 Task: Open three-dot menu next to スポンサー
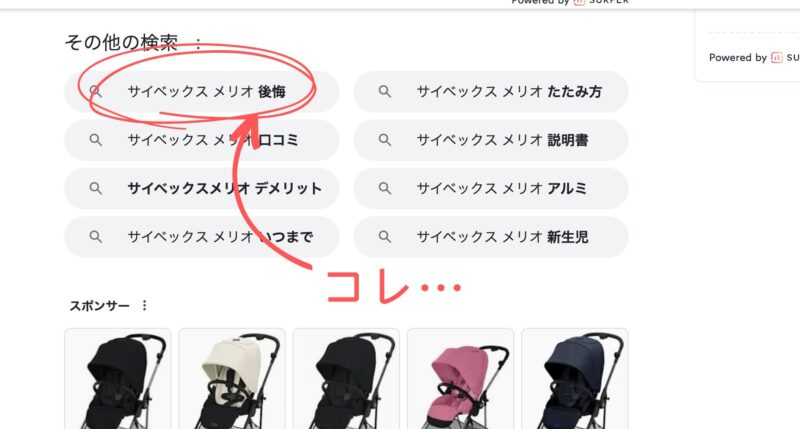point(144,305)
